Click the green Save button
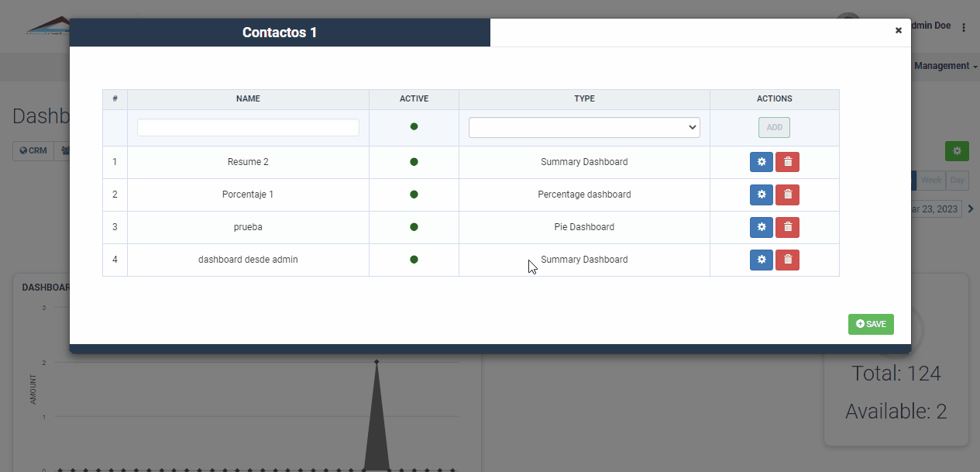 tap(871, 324)
